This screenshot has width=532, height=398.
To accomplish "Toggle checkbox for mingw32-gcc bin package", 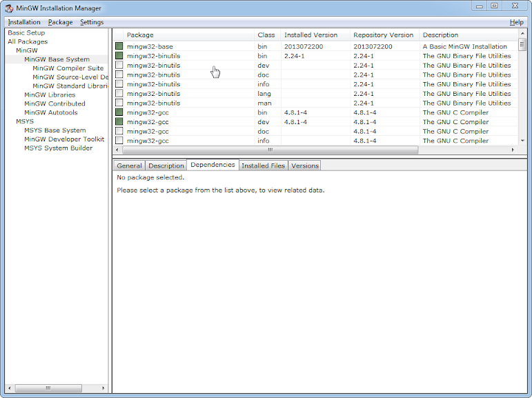I will click(x=119, y=112).
